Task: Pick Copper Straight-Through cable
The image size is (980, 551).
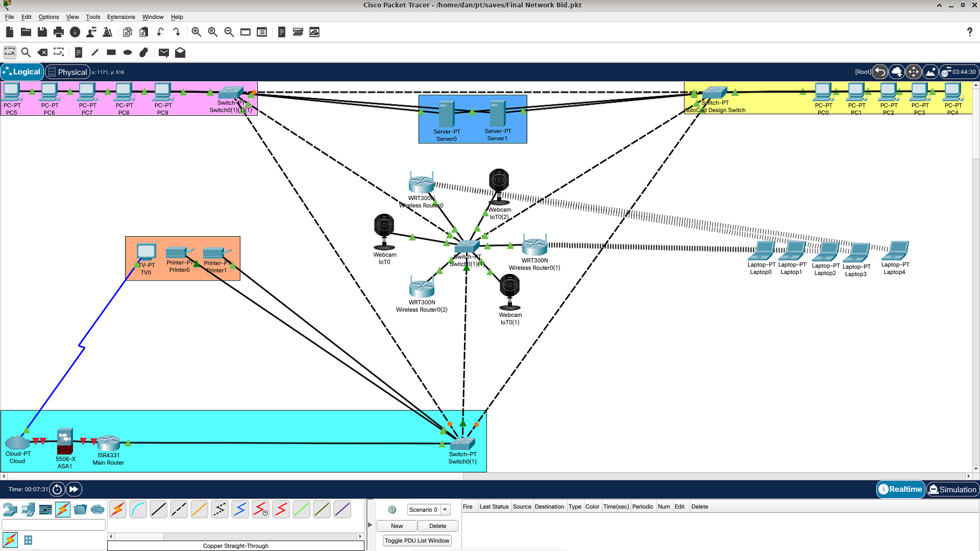Action: (159, 509)
